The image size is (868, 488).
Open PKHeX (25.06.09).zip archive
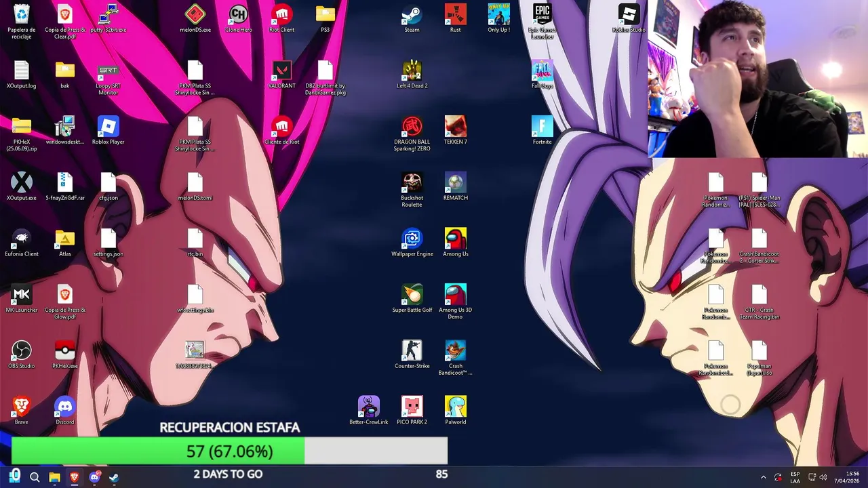coord(22,134)
